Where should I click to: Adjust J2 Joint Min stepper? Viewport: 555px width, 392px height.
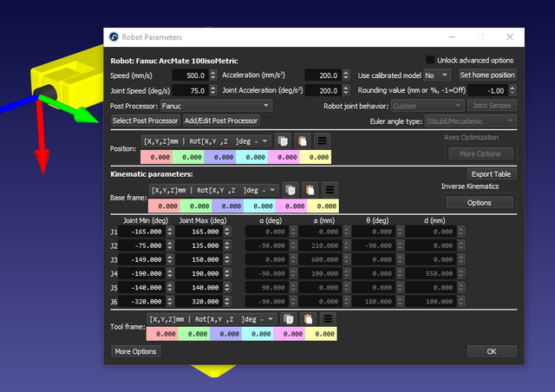170,245
